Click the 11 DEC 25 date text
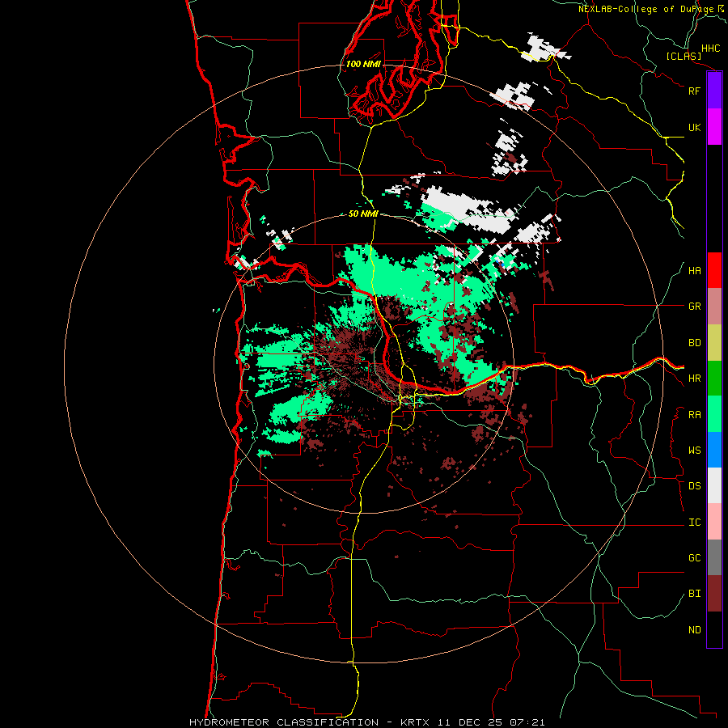Image resolution: width=728 pixels, height=728 pixels. click(x=469, y=722)
